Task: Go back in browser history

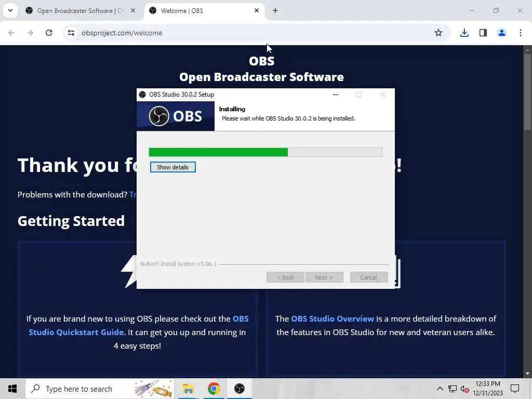Action: tap(11, 33)
